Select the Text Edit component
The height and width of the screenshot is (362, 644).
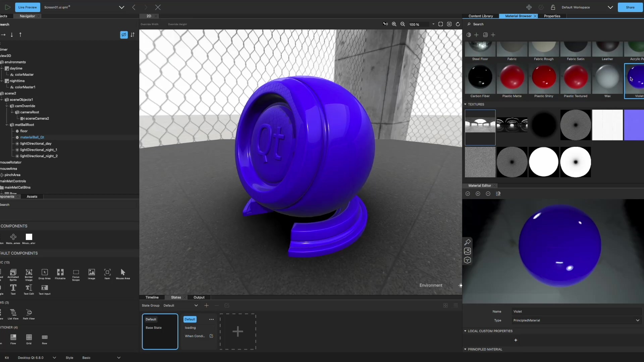point(29,290)
